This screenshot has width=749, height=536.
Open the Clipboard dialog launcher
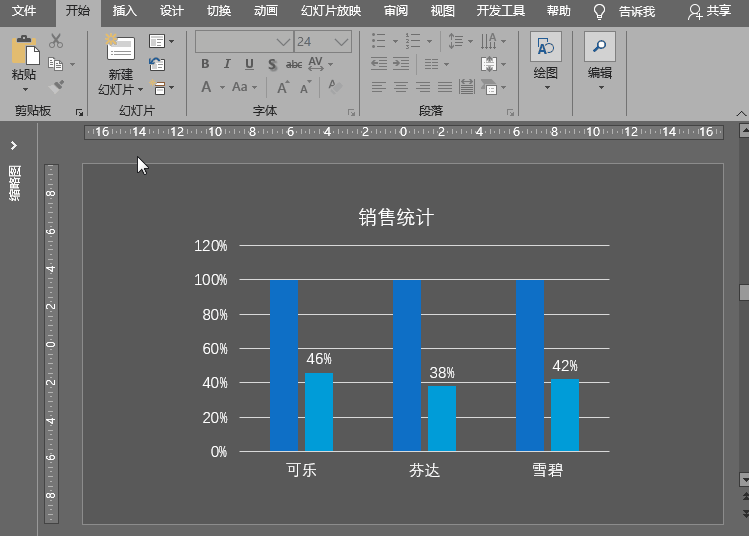click(x=79, y=112)
